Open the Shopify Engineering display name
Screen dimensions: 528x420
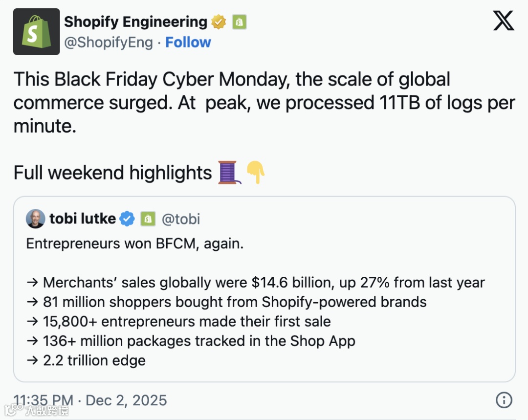(x=135, y=22)
